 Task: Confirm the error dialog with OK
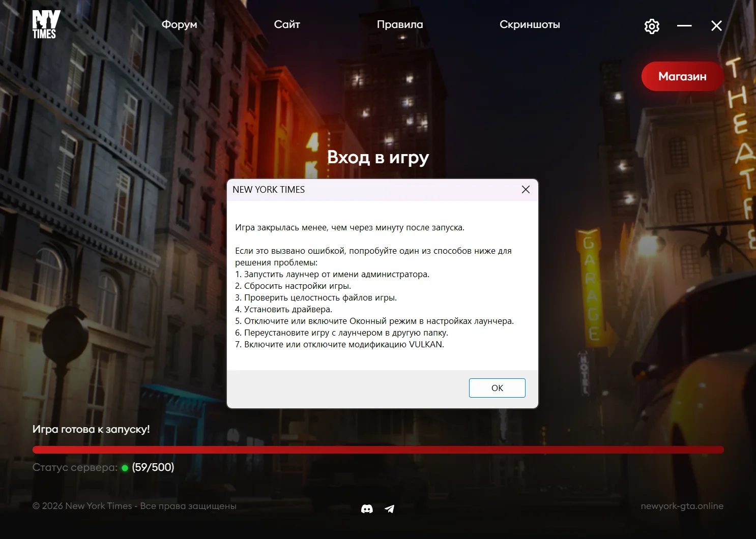497,388
